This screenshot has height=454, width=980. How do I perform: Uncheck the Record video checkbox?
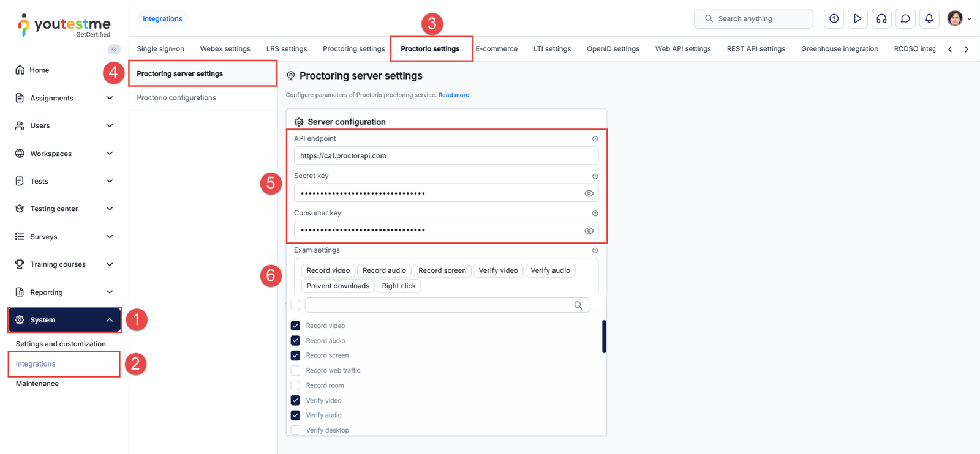295,326
